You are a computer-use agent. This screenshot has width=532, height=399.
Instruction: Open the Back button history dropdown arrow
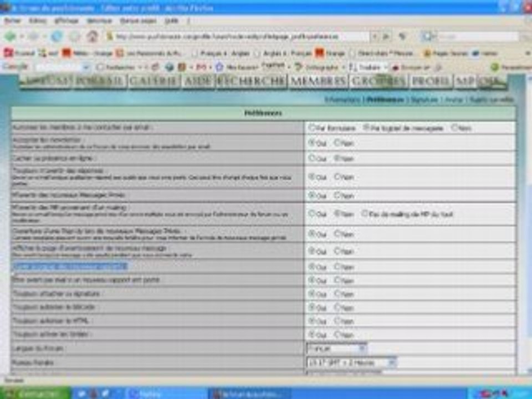[22, 36]
